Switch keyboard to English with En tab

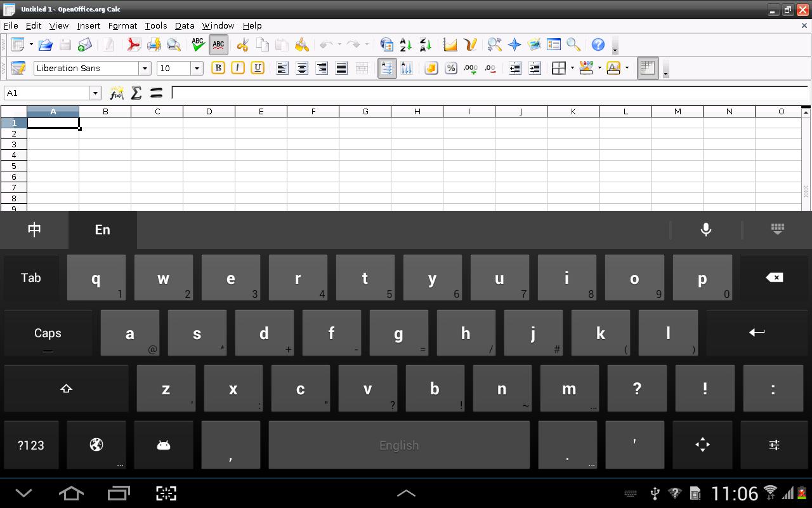tap(102, 230)
